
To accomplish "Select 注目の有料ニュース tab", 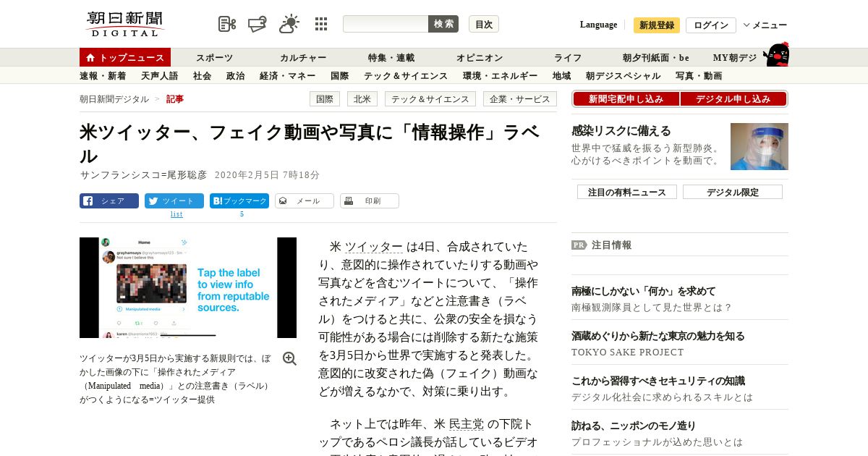I will (x=627, y=192).
